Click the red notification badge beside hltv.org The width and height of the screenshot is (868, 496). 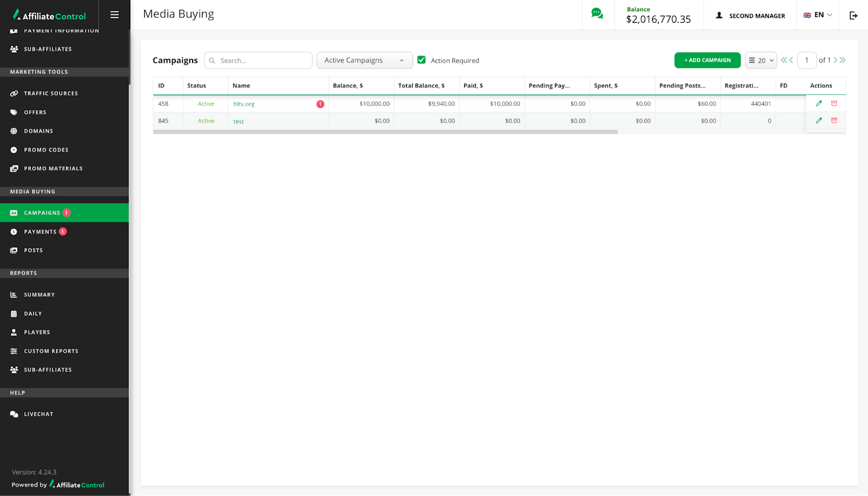[320, 104]
